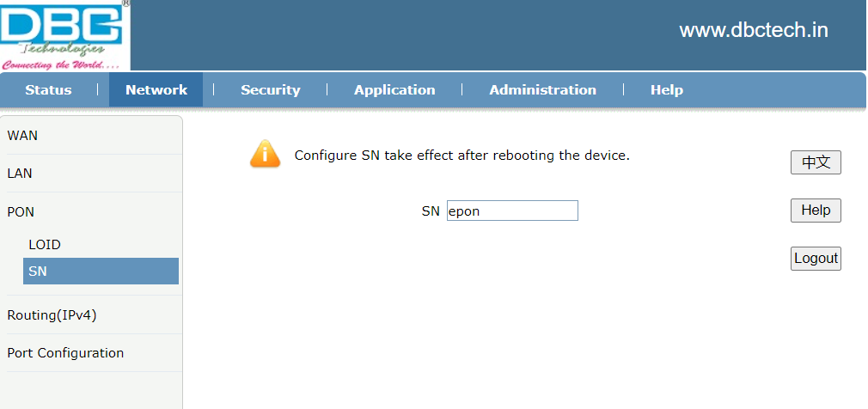Open the Application tab
This screenshot has height=409, width=868.
click(x=394, y=90)
